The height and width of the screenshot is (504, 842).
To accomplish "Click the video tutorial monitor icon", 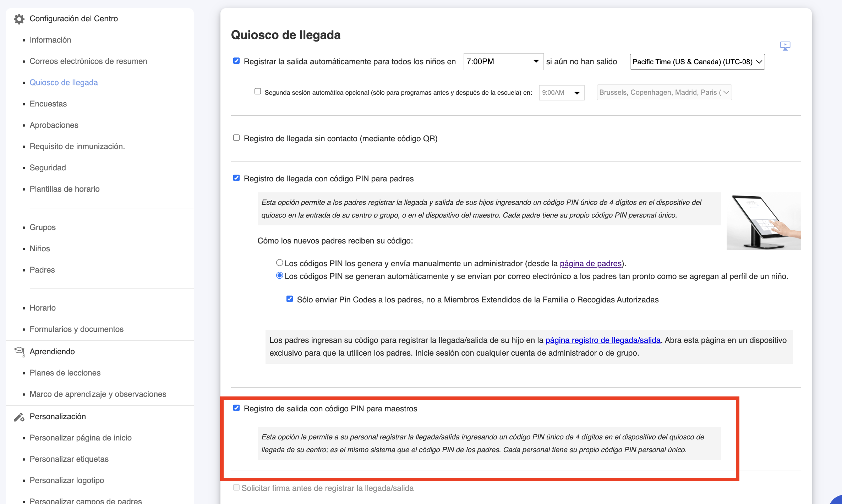I will 785,46.
